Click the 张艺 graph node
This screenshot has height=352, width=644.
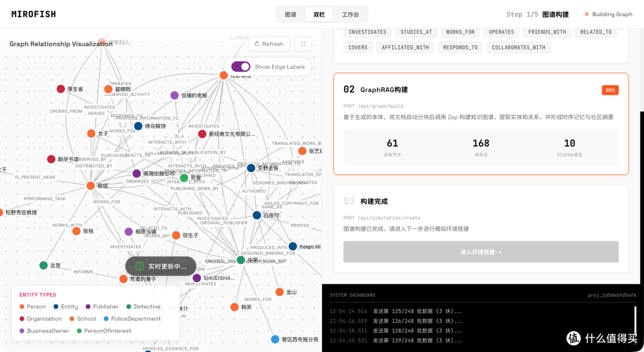pos(302,151)
